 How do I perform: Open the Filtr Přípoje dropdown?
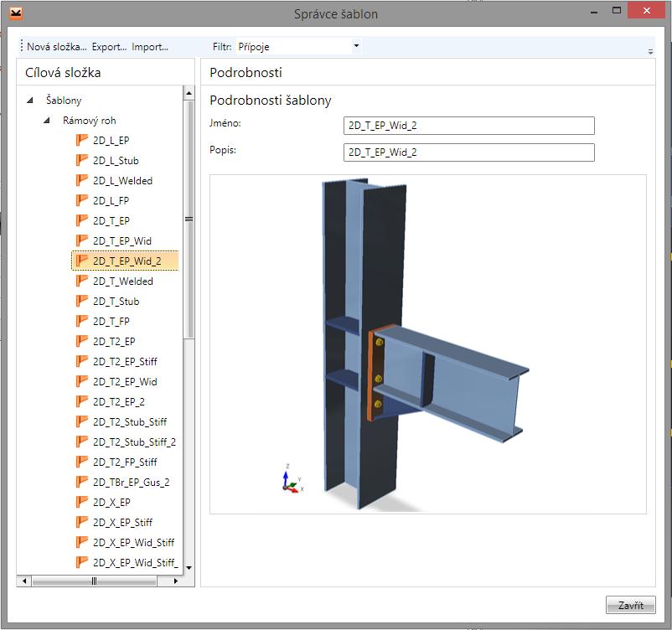[x=356, y=46]
